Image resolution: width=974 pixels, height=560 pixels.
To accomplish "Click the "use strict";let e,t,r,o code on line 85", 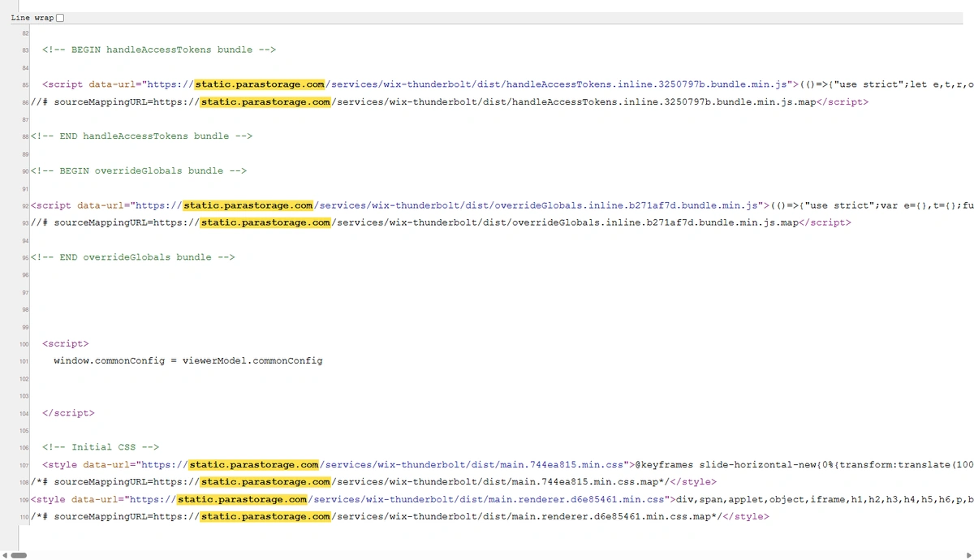I will coord(903,84).
